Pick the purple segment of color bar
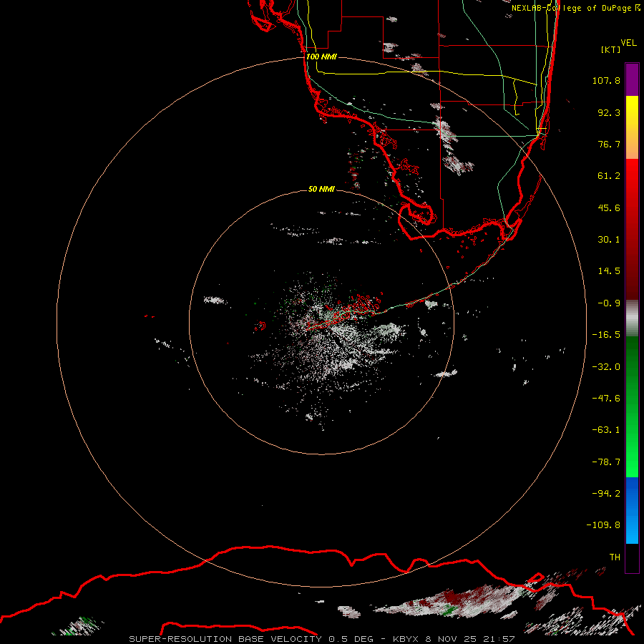Screen dimensions: 644x644 tap(632, 79)
